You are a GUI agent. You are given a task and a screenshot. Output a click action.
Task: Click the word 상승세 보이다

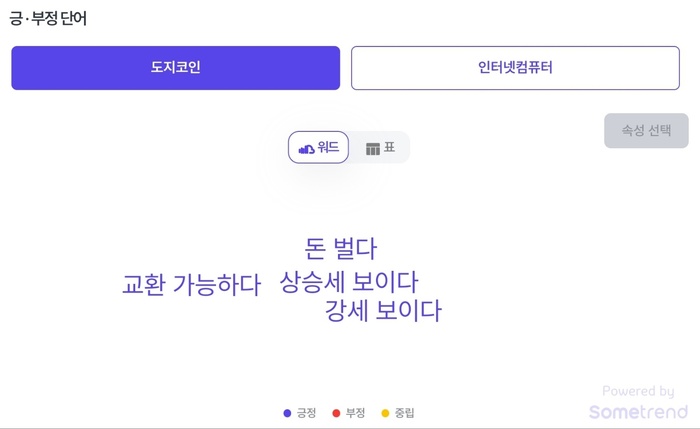coord(349,282)
